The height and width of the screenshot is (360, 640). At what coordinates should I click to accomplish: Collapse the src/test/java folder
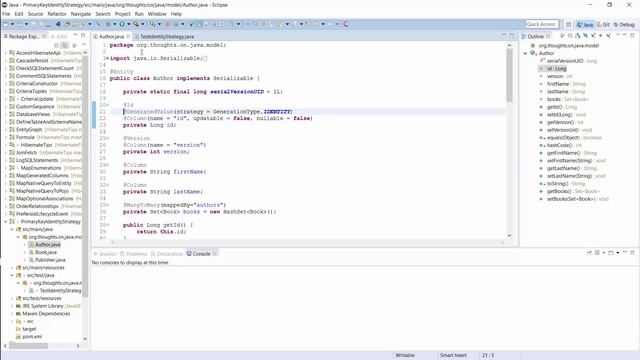coord(12,276)
